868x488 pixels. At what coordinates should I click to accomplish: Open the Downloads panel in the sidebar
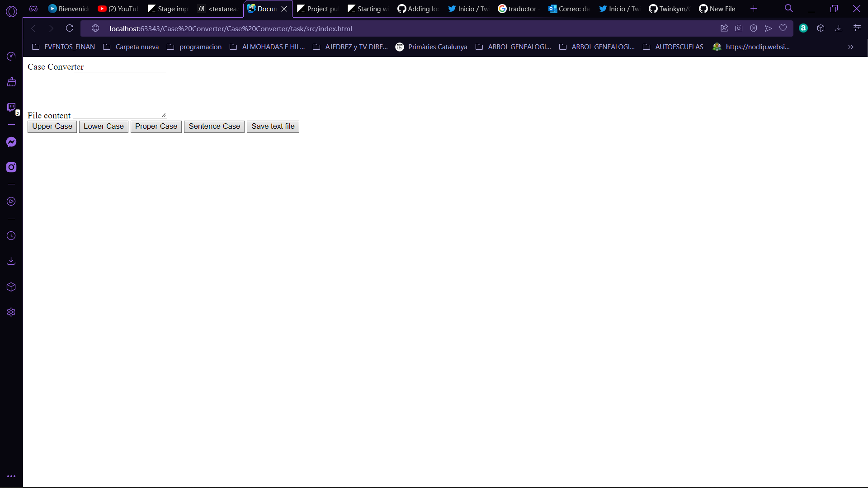point(11,261)
